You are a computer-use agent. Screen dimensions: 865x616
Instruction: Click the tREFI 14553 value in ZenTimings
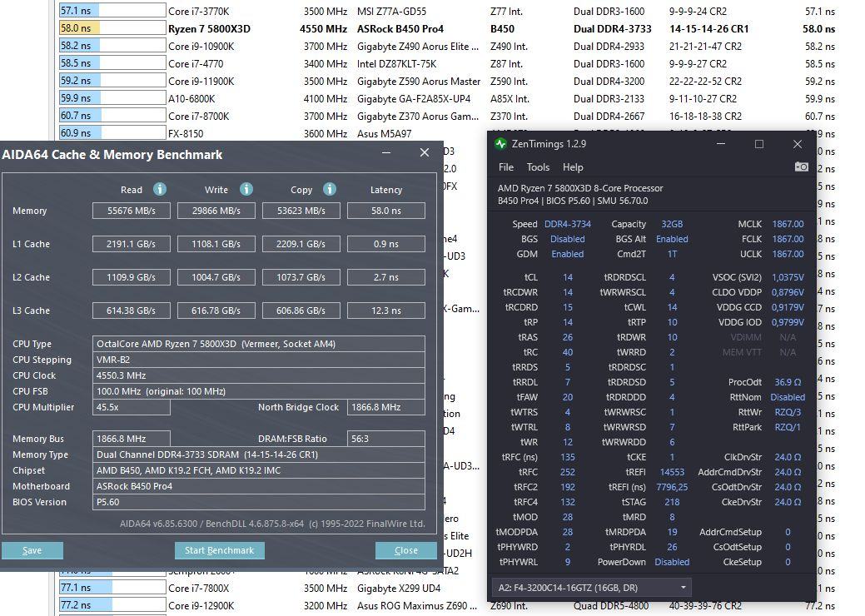coord(672,472)
